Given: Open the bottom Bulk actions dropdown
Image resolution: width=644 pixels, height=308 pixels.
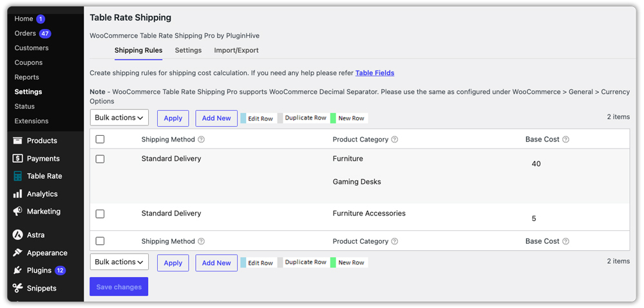Looking at the screenshot, I should pos(119,262).
